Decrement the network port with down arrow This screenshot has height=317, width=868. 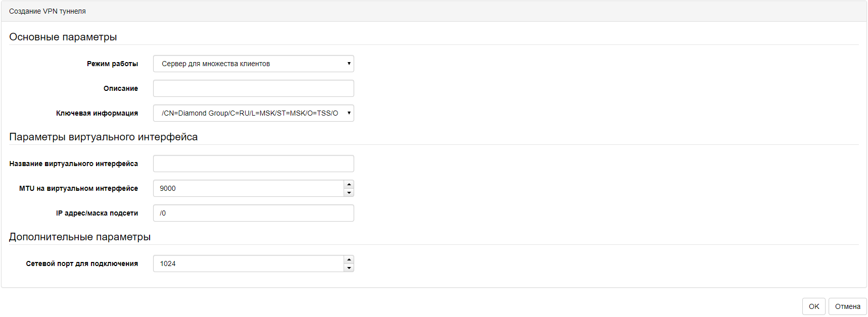[349, 268]
